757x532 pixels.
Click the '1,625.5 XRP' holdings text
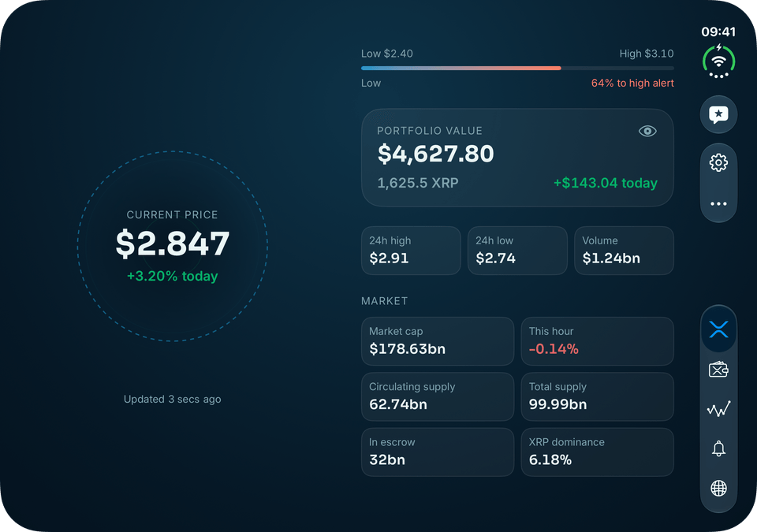[x=418, y=183]
